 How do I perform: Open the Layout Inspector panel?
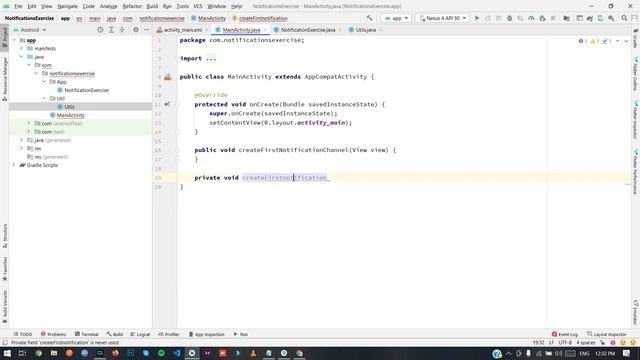[x=607, y=334]
